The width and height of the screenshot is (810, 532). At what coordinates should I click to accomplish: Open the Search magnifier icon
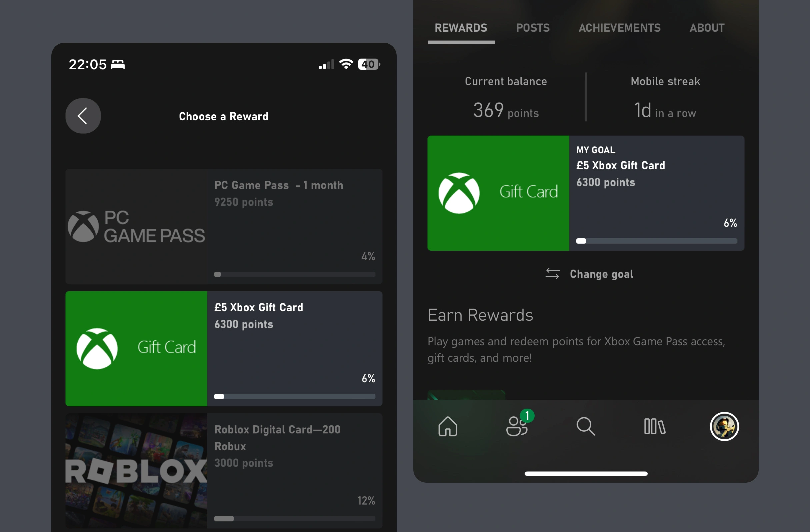(586, 426)
